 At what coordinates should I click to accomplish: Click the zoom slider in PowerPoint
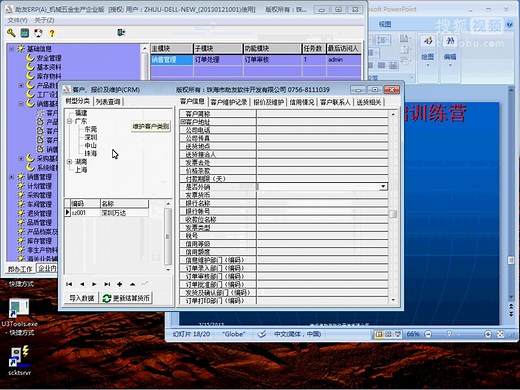pyautogui.click(x=449, y=334)
